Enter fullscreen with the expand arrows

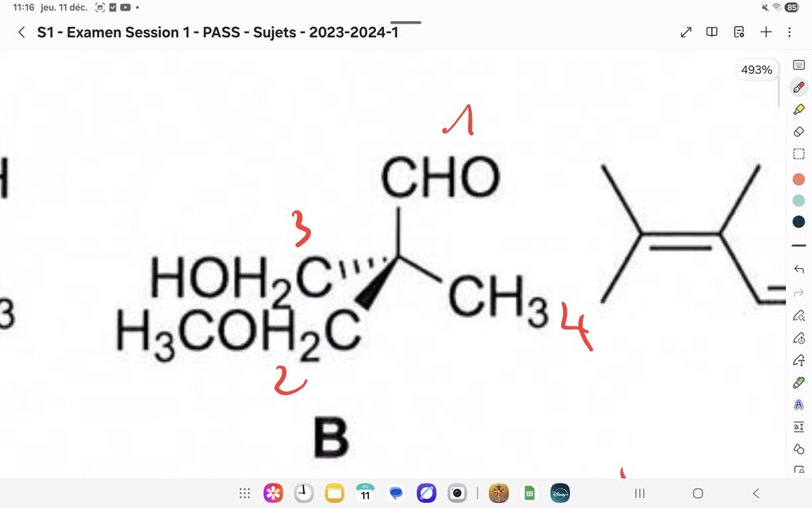(686, 32)
